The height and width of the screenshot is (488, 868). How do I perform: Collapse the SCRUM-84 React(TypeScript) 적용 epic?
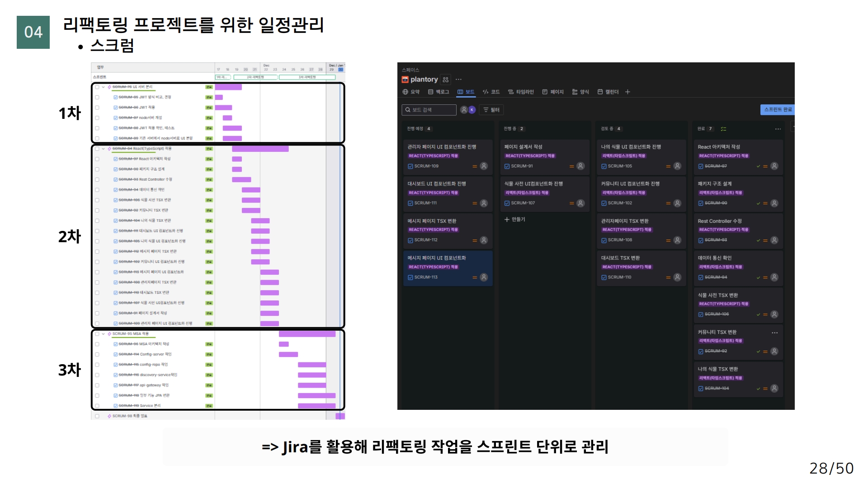(104, 149)
